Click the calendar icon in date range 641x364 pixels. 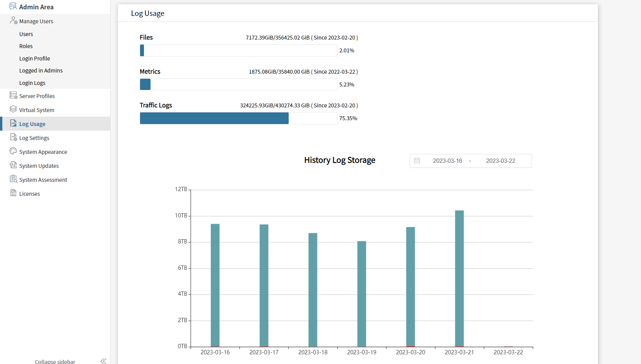tap(417, 160)
